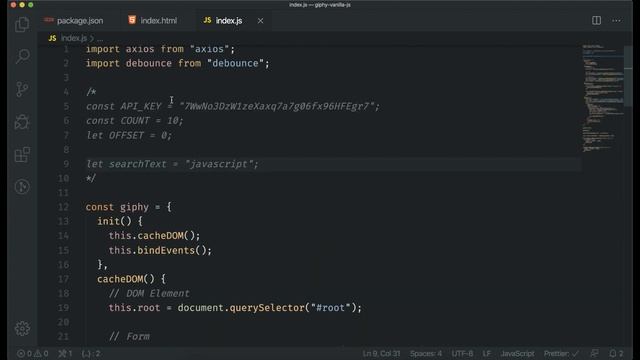Click "this.cacheDOM();" in the code
This screenshot has width=640, height=360.
coord(154,236)
